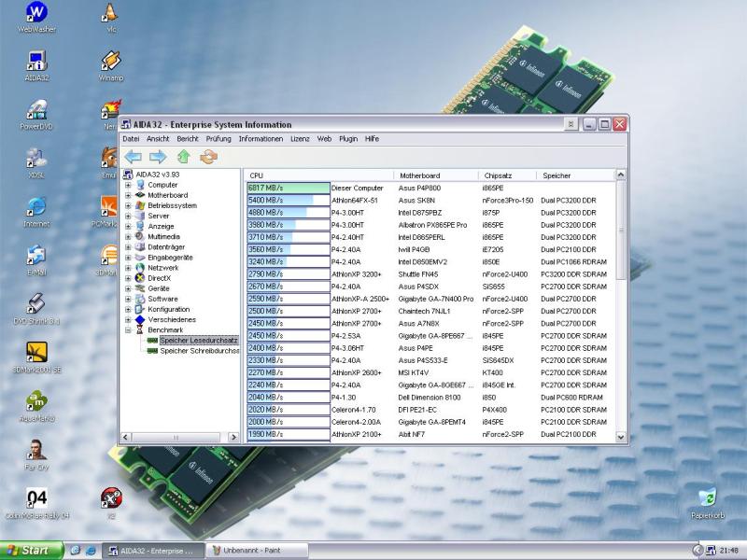Select the Papierkorb recycle bin icon
Viewport: 747px width, 560px height.
[x=708, y=503]
